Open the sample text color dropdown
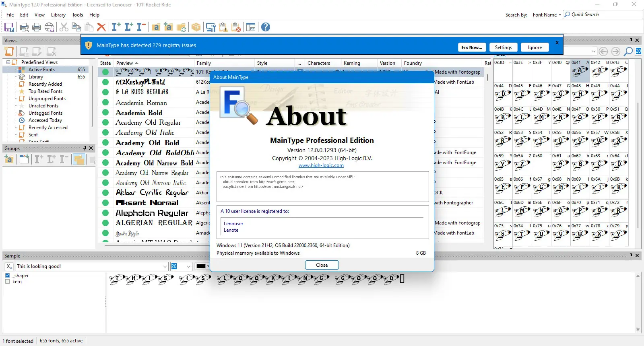Screen dimensions: 644x346 coord(208,266)
